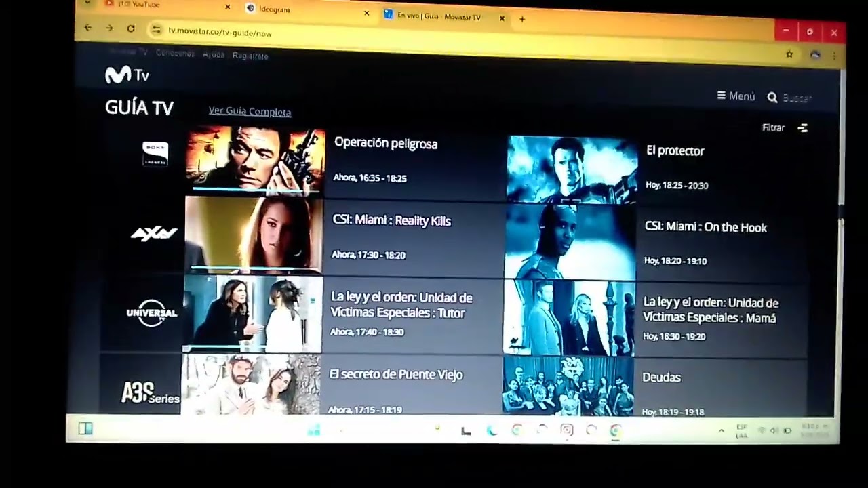Click CSI: Miami : On the Hook title
The width and height of the screenshot is (868, 488).
[705, 227]
